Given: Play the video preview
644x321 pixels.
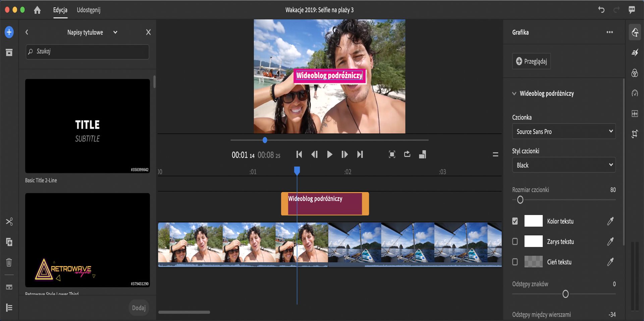Looking at the screenshot, I should [330, 154].
